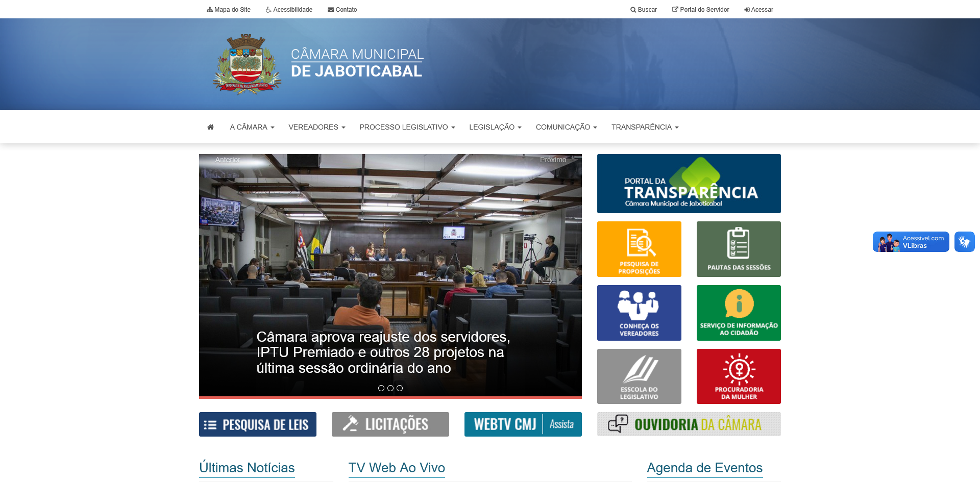Open the Portal da Transparência banner
The width and height of the screenshot is (980, 483).
tap(689, 184)
